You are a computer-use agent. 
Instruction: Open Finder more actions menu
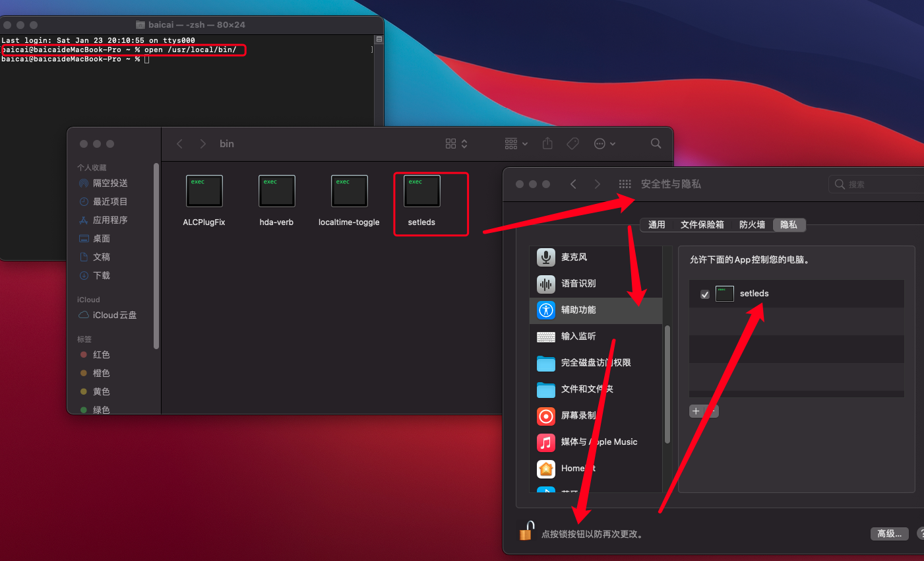[605, 144]
